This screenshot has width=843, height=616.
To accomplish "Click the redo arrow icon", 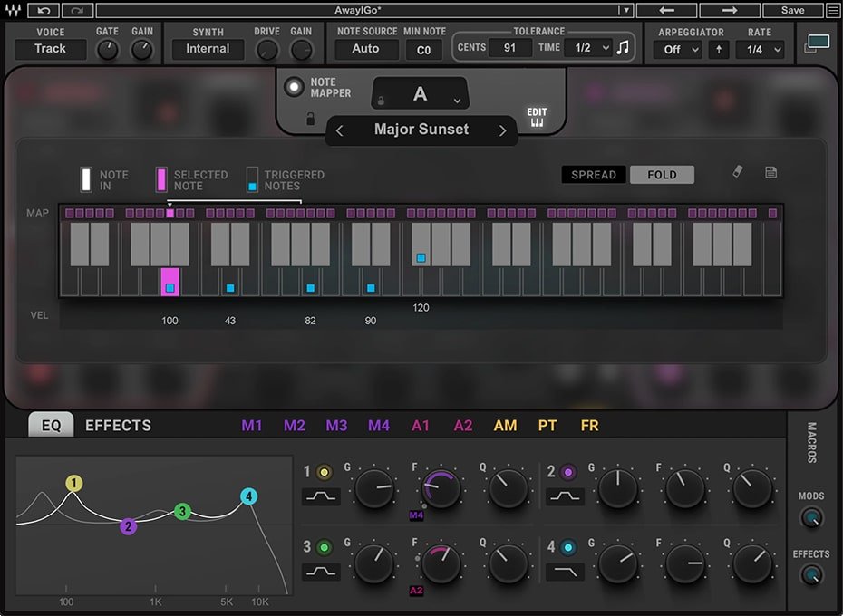I will pos(76,11).
